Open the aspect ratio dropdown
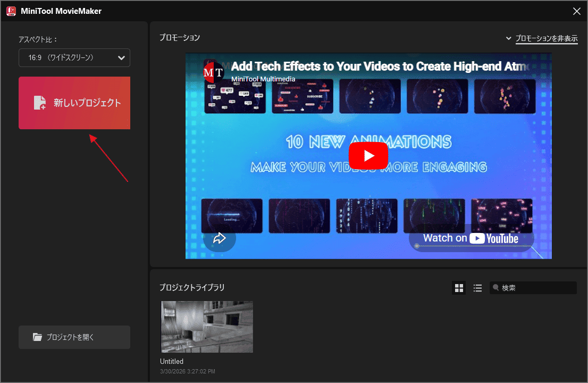 point(74,57)
